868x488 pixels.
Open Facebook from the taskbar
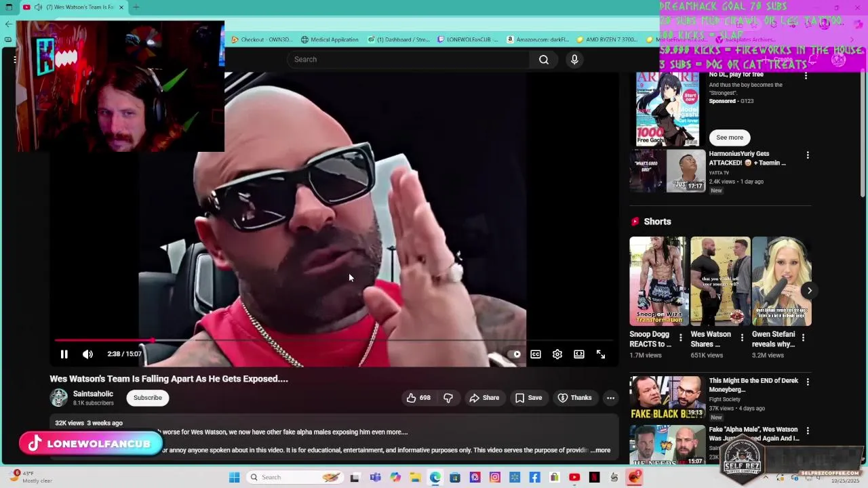click(x=535, y=477)
